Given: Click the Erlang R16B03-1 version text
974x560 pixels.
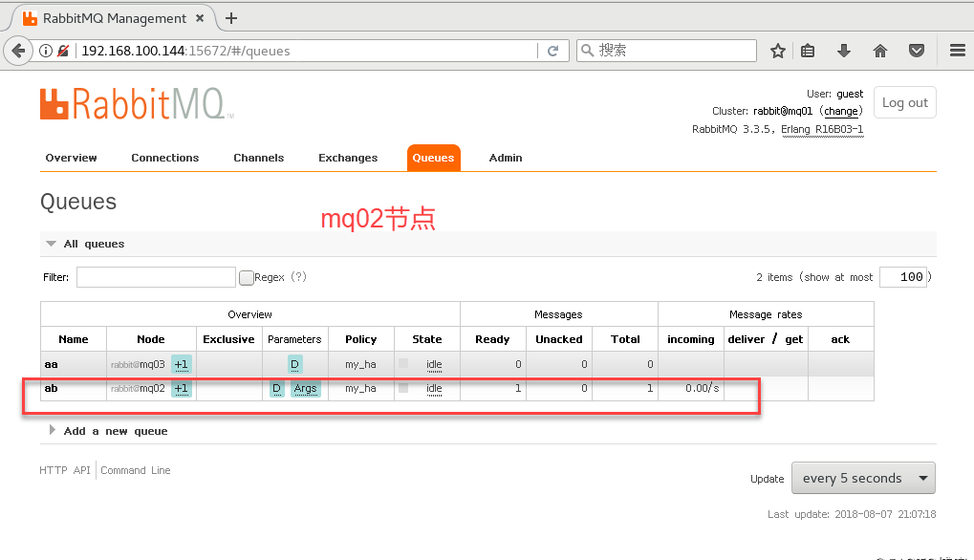Looking at the screenshot, I should click(x=822, y=129).
